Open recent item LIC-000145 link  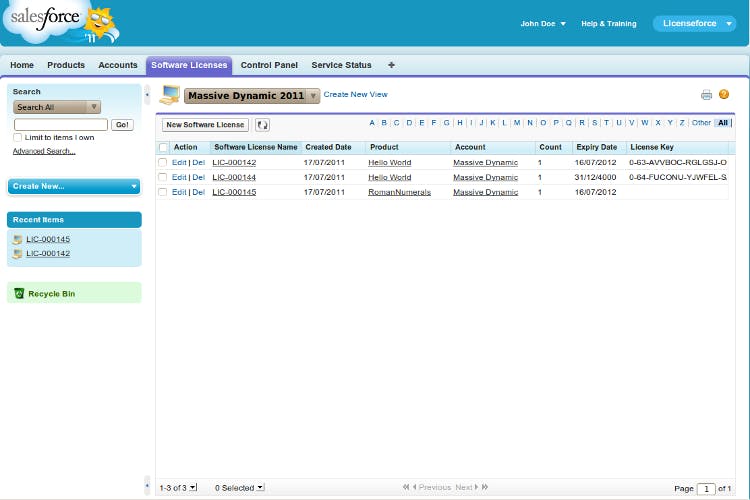[48, 239]
